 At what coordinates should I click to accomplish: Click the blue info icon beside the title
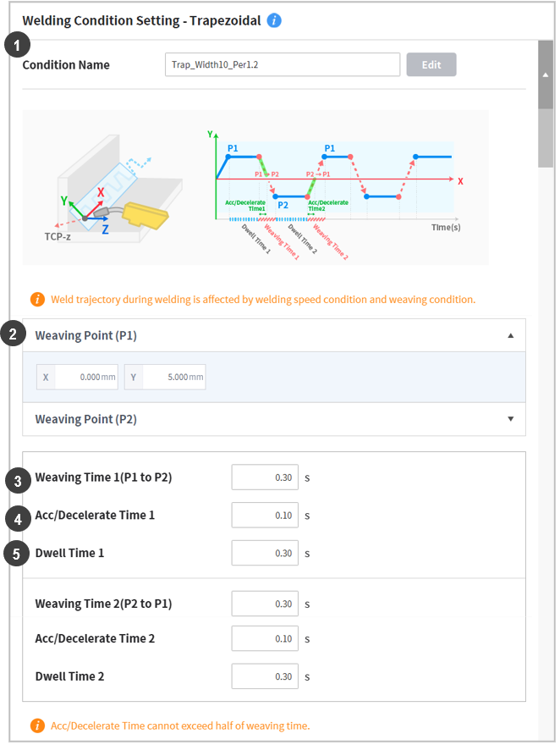point(274,19)
